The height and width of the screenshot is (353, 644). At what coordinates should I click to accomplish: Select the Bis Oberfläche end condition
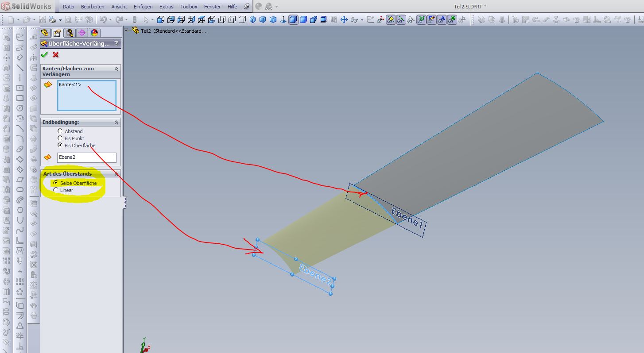[60, 146]
